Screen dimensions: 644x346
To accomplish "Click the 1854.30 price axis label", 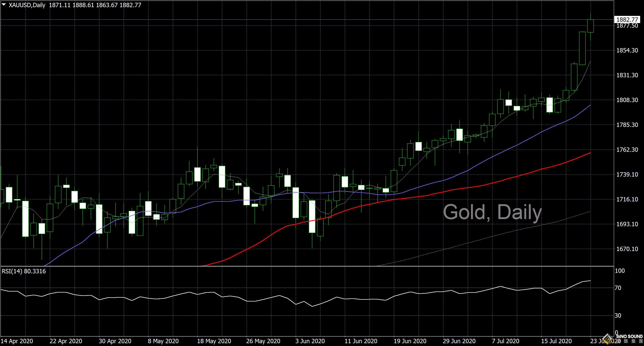I will pos(627,50).
